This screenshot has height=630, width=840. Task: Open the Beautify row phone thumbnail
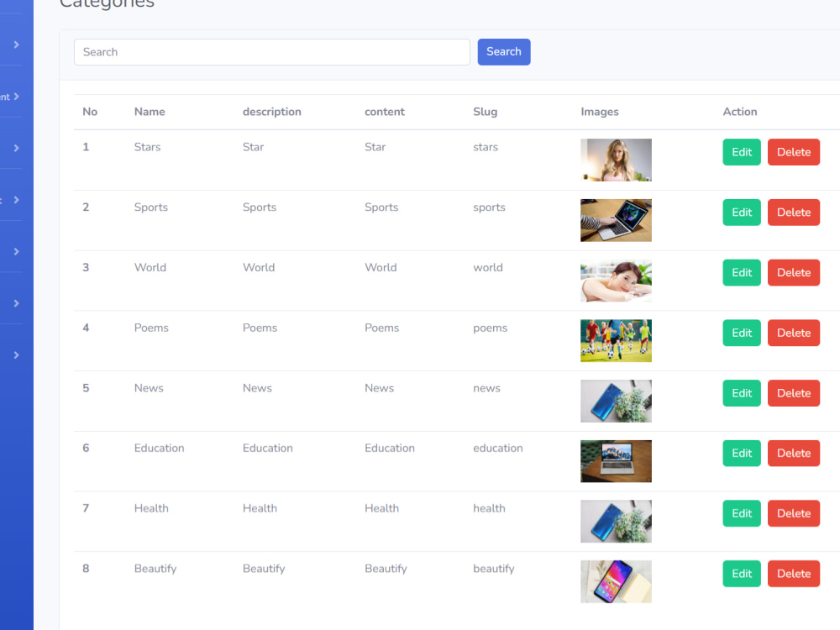[x=616, y=582]
